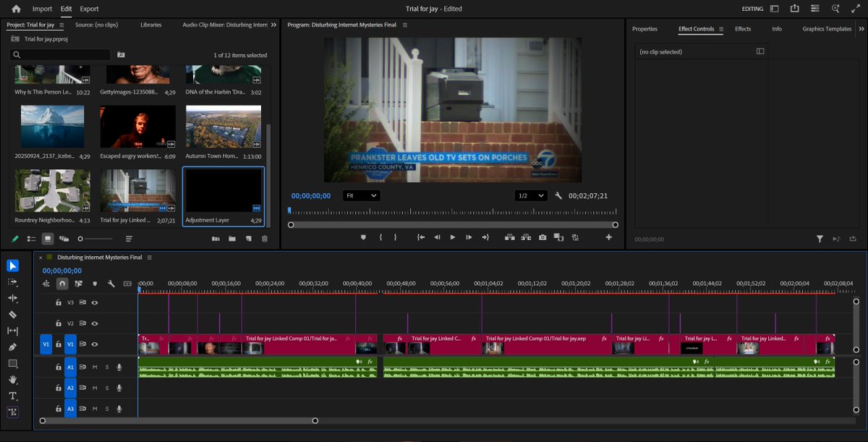Switch to Import mode
868x442 pixels.
pyautogui.click(x=42, y=9)
